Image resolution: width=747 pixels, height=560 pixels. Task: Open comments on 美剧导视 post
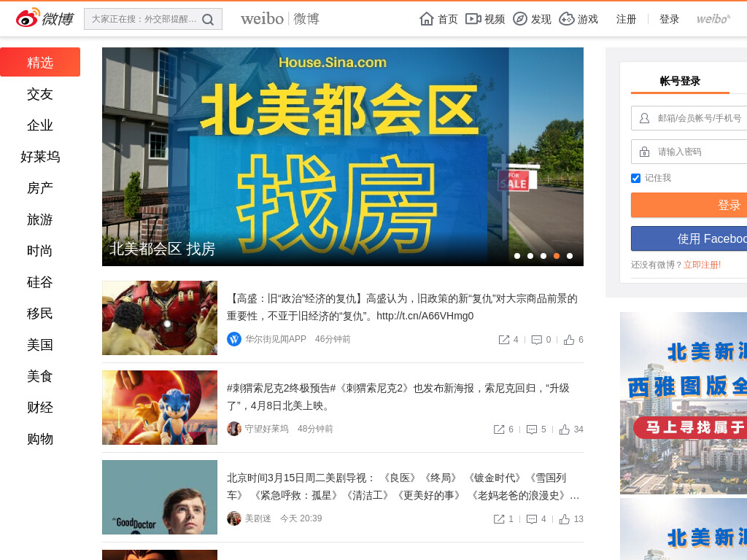pos(532,518)
